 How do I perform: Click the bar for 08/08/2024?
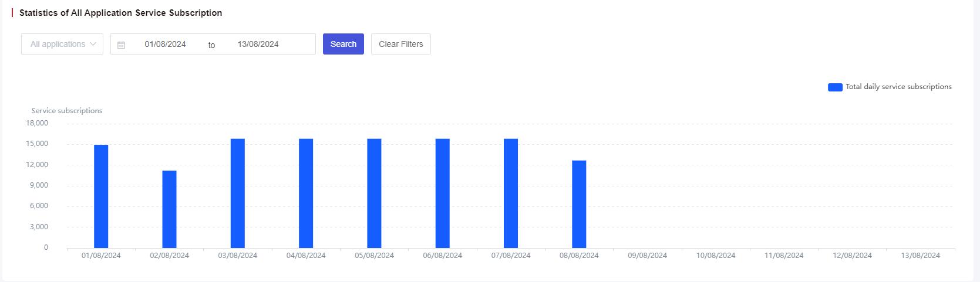click(579, 204)
